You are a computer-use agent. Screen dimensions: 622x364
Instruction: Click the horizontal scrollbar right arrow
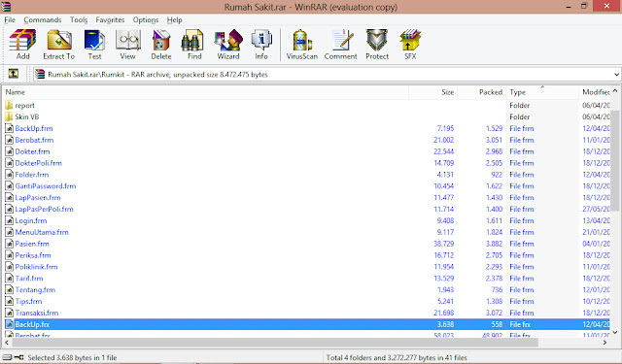[x=605, y=343]
